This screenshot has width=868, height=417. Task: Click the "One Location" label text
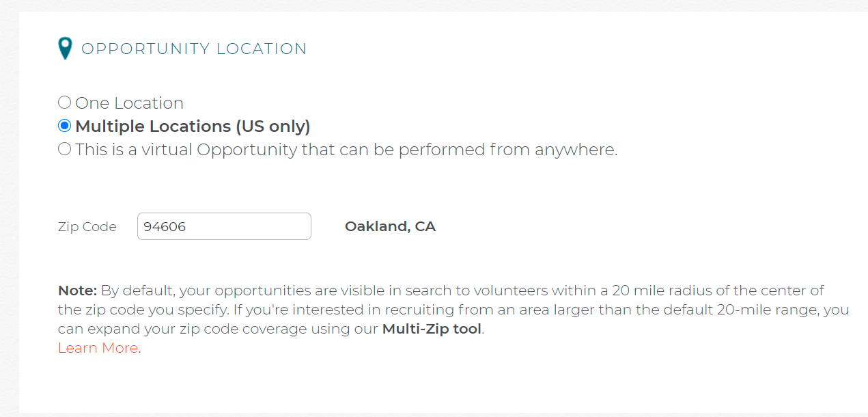(x=129, y=103)
